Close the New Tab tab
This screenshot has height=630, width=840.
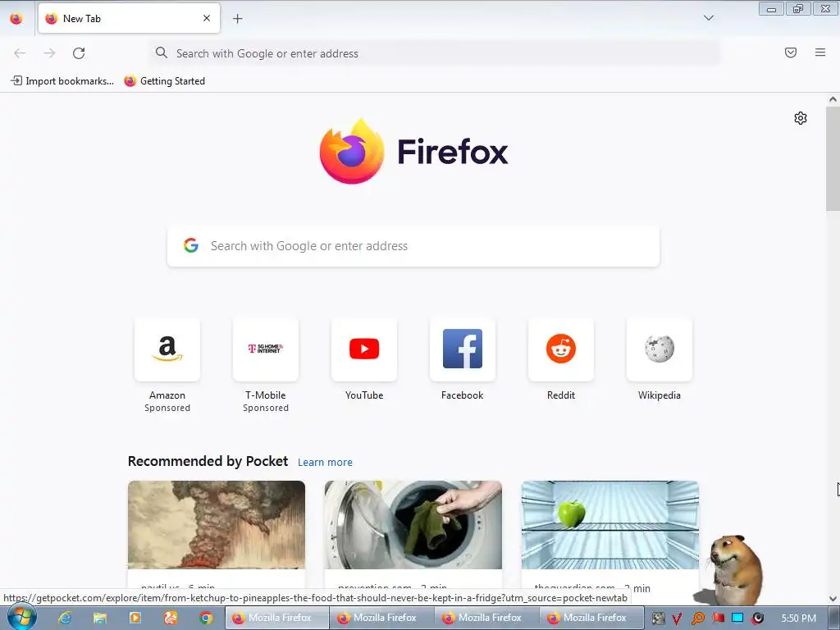click(207, 18)
